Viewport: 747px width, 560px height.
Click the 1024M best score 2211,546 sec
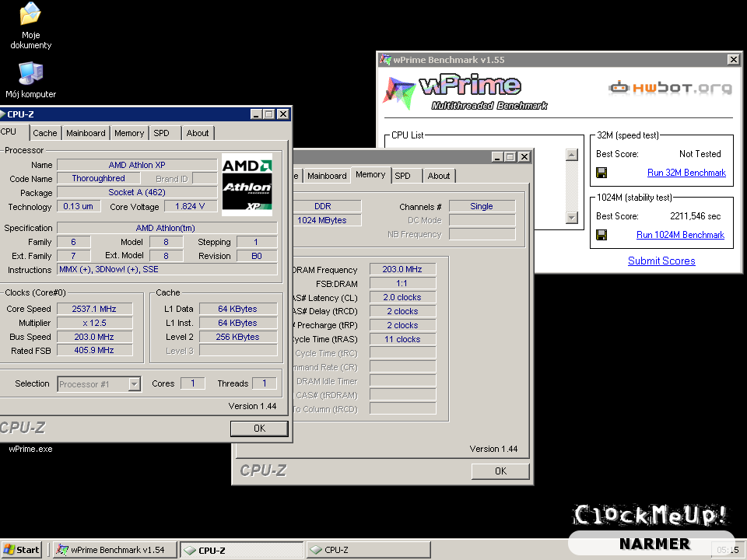tap(695, 216)
